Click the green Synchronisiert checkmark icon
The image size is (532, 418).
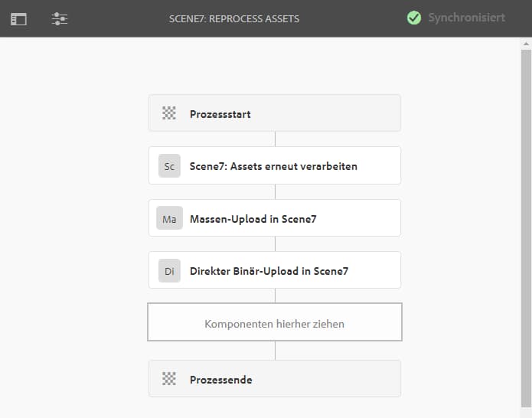[414, 18]
